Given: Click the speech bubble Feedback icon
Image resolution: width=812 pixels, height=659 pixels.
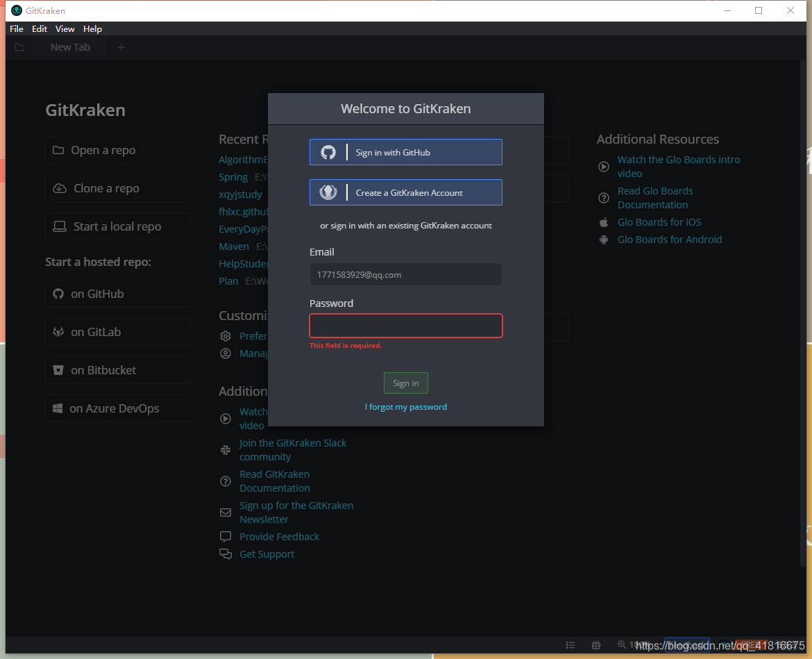Looking at the screenshot, I should pyautogui.click(x=226, y=537).
